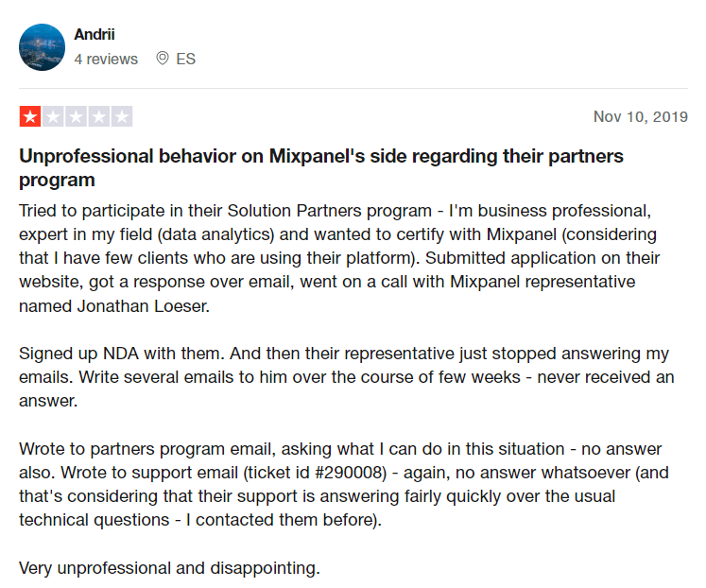
Task: Click the location pin icon
Action: point(163,59)
